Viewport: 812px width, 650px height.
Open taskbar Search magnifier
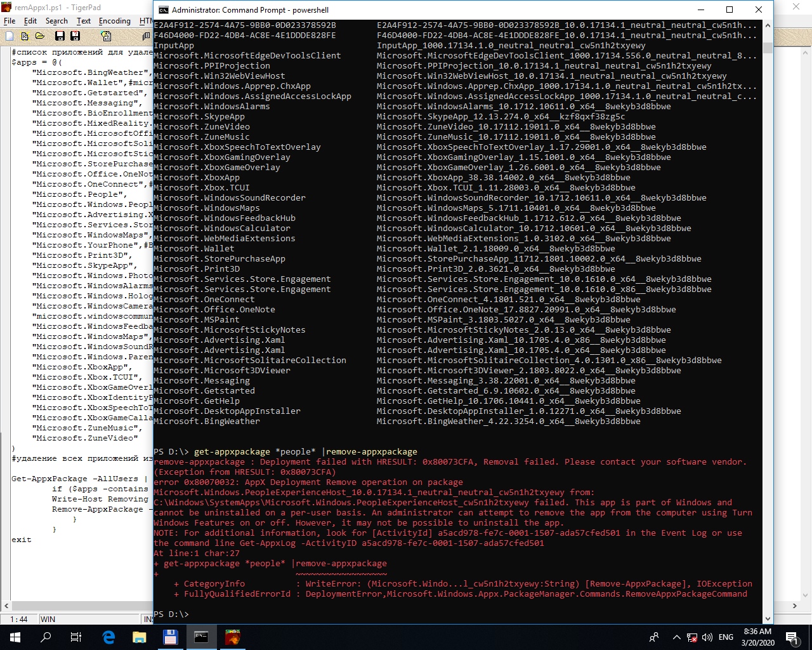click(46, 637)
